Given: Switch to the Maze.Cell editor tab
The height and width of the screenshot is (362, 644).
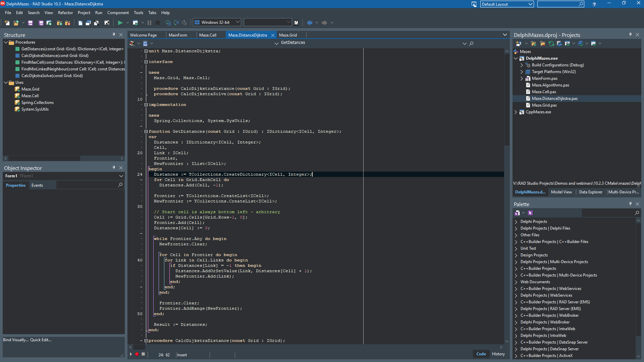Looking at the screenshot, I should (208, 35).
